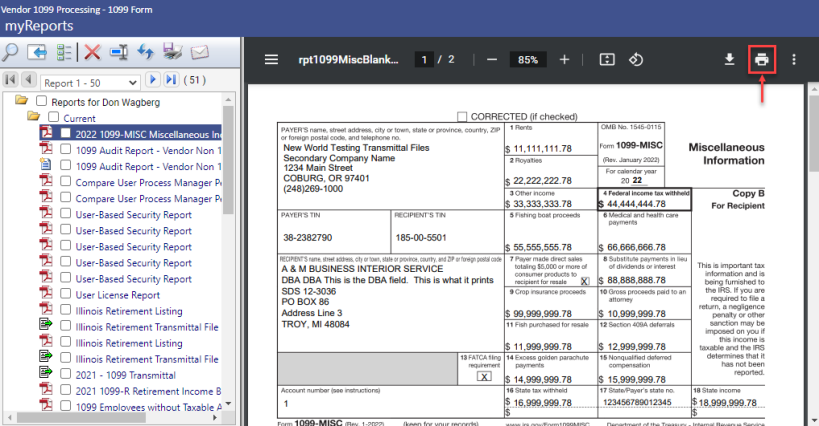
Task: Open the PDF viewer sidebar hamburger menu
Action: 271,60
